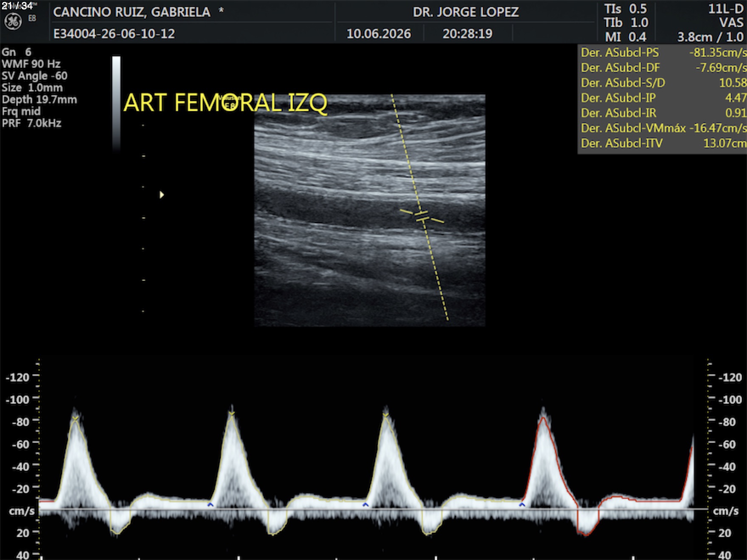Click the GE logo icon
747x560 pixels.
tap(13, 22)
